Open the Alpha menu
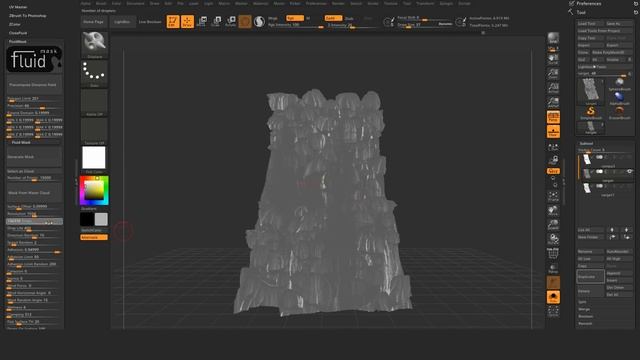Image resolution: width=640 pixels, height=360 pixels. coord(85,3)
